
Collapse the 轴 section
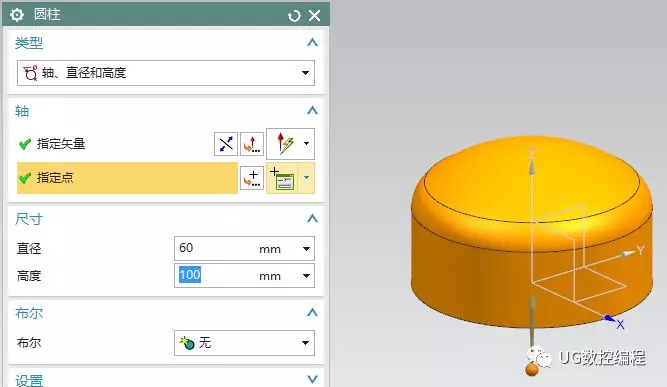point(312,111)
